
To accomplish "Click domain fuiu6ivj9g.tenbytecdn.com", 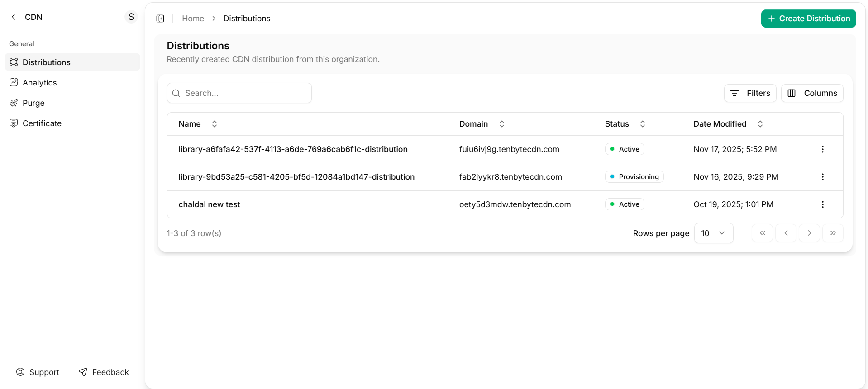I will pos(509,149).
